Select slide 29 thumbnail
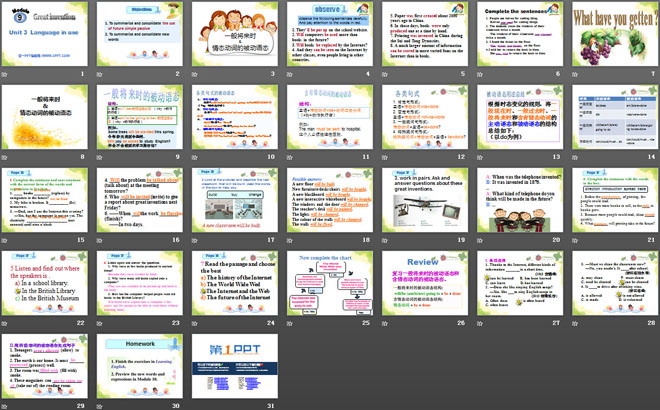The width and height of the screenshot is (660, 410). coord(45,366)
